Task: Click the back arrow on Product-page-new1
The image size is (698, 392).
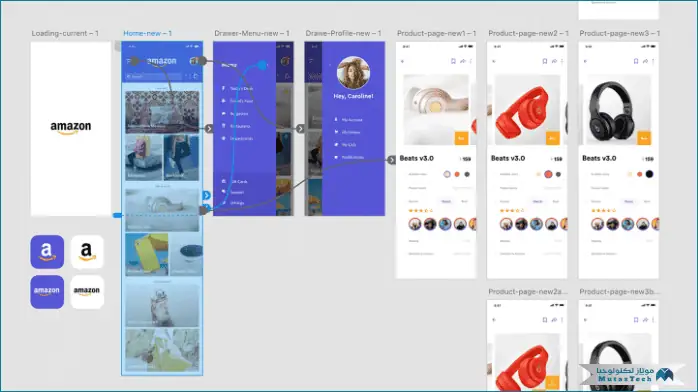Action: tap(402, 61)
